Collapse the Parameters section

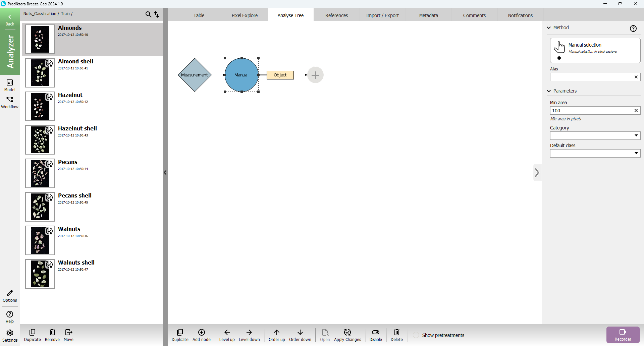coord(549,91)
